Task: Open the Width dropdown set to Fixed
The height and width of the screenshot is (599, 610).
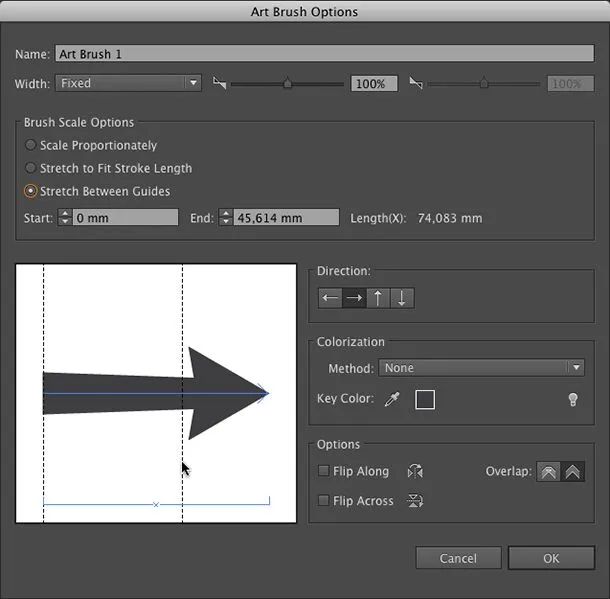Action: pyautogui.click(x=128, y=83)
